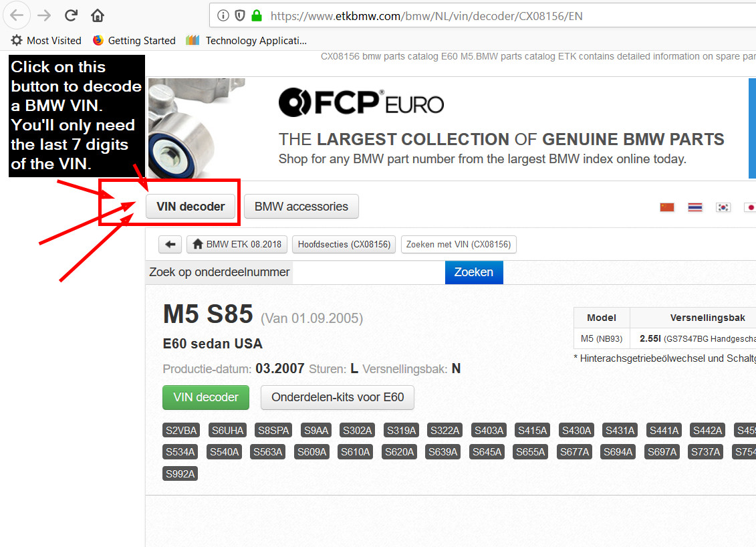Click the production date 03.2007 value
Viewport: 756px width, 547px height.
tap(279, 369)
